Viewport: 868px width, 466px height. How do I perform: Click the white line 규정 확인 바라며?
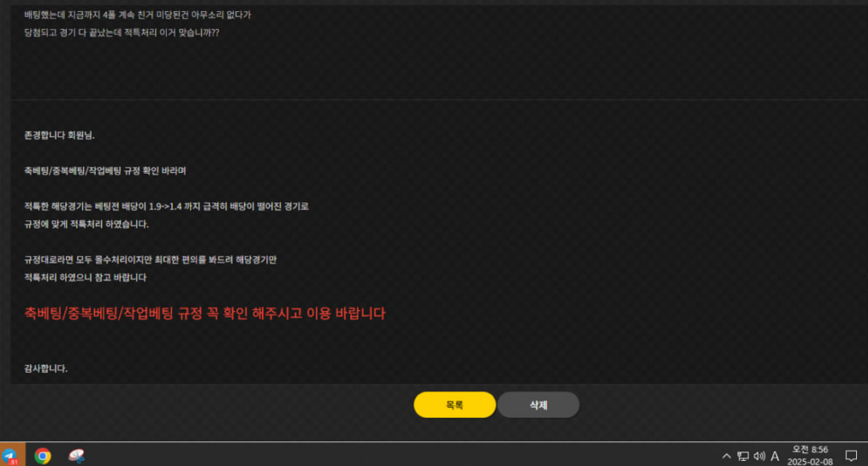(x=105, y=171)
